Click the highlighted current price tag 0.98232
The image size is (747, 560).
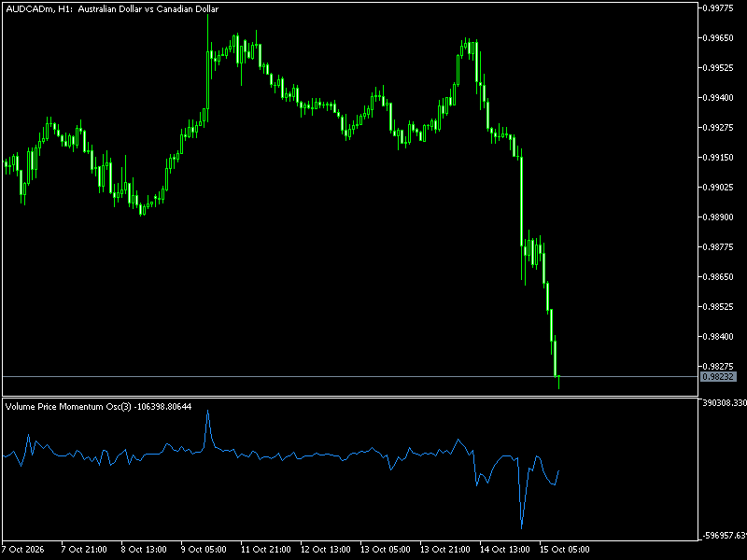719,377
